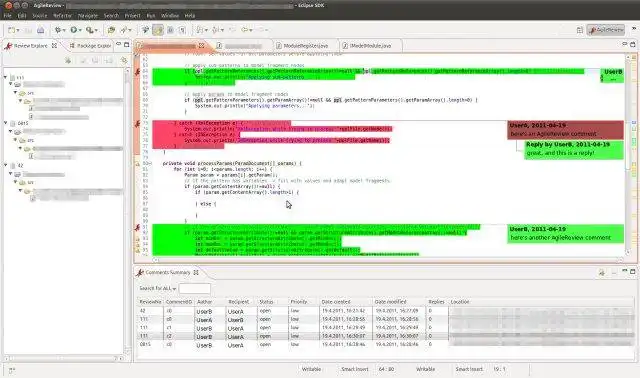This screenshot has height=378, width=640.
Task: Select comment row with ReviewID 0815
Action: pyautogui.click(x=385, y=345)
